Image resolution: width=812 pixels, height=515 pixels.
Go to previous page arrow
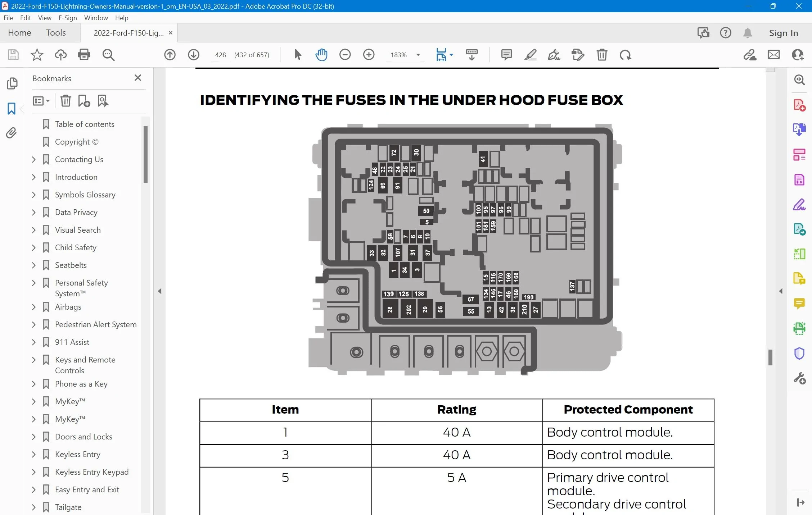(x=170, y=55)
